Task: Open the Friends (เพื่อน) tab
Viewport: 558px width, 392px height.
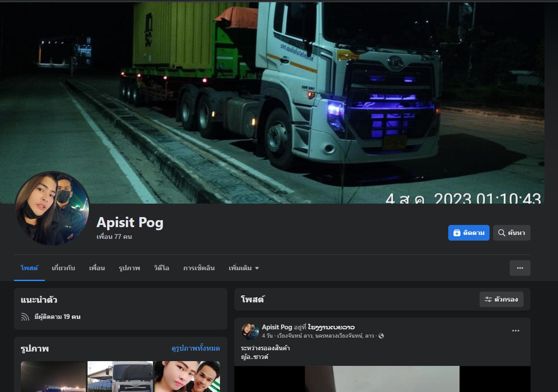Action: point(97,268)
